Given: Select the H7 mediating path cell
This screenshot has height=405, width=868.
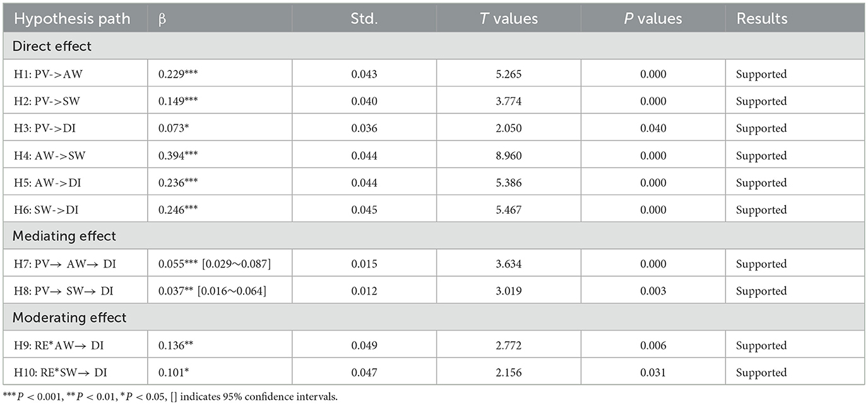Looking at the screenshot, I should pyautogui.click(x=65, y=264).
